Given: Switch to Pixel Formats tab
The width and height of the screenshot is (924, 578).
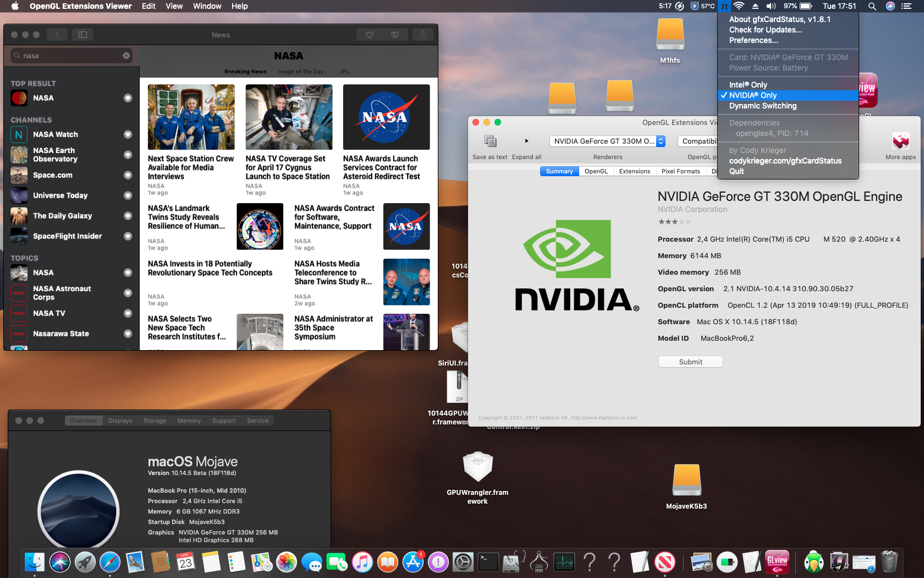Looking at the screenshot, I should coord(680,171).
